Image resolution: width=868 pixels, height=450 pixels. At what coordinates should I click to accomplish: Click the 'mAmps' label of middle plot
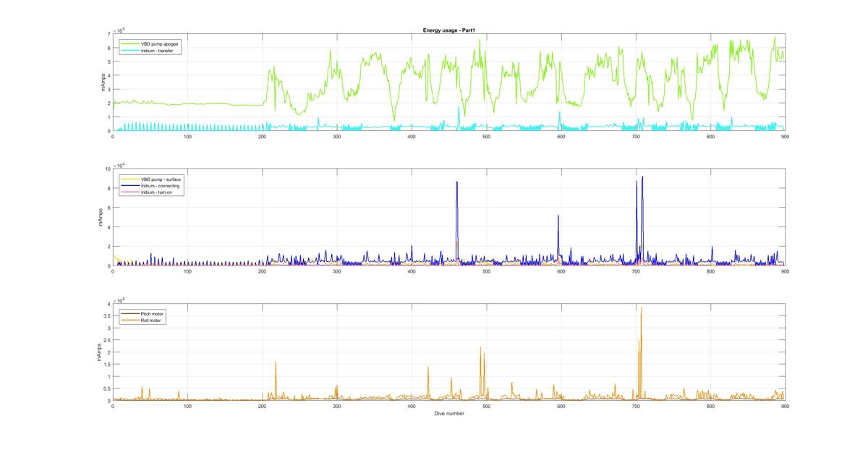pos(102,217)
